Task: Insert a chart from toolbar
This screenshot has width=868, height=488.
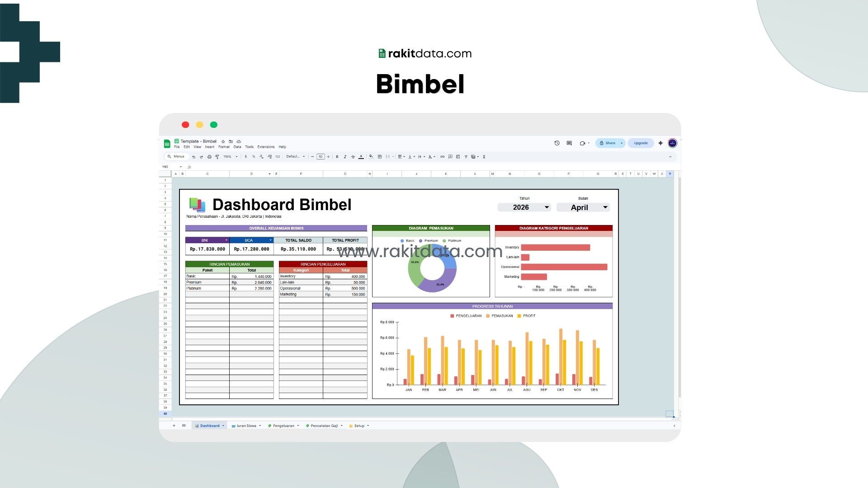Action: point(458,156)
